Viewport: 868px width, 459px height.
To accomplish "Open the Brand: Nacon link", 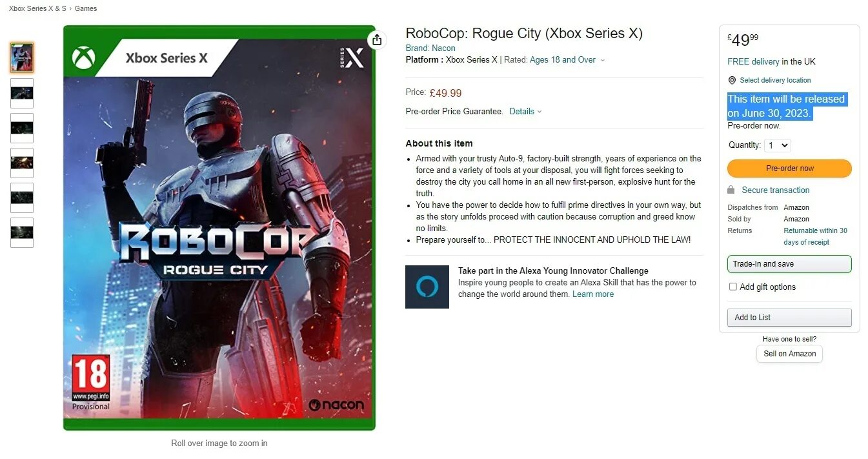I will (430, 48).
